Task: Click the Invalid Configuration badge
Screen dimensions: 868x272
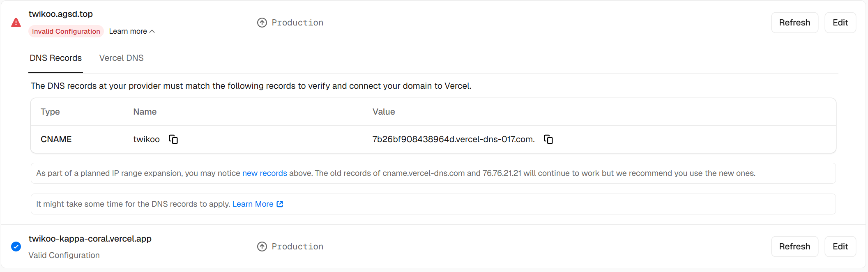Action: (66, 31)
